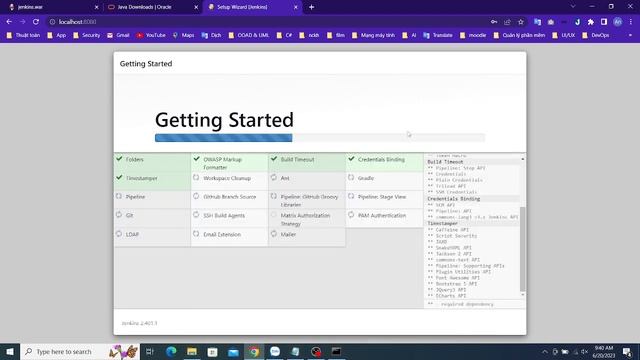Image resolution: width=640 pixels, height=360 pixels.
Task: Open Microsoft Edge from the taskbar
Action: point(171,351)
